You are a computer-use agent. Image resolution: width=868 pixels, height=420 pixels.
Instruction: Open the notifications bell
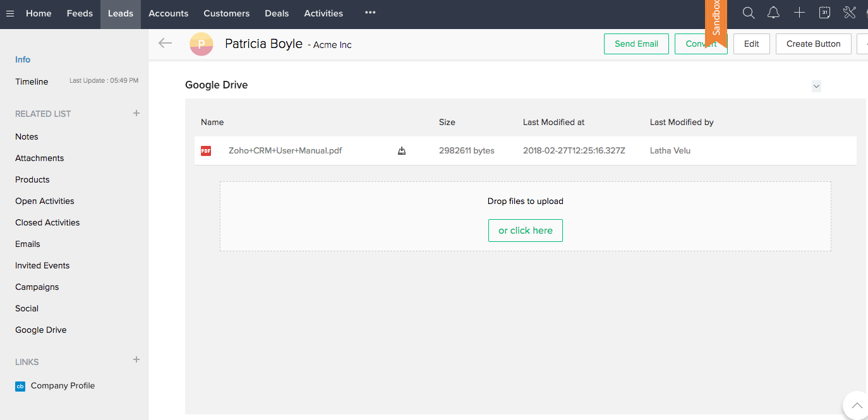click(x=773, y=13)
